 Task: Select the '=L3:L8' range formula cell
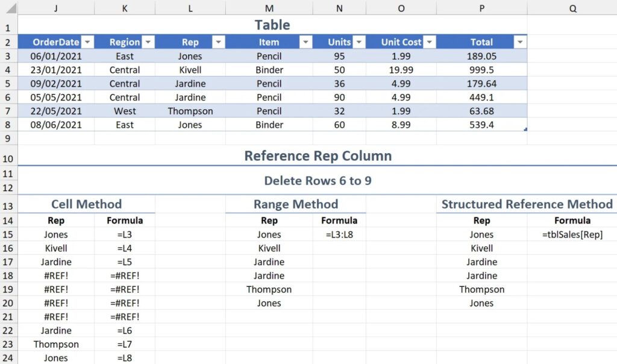[339, 234]
